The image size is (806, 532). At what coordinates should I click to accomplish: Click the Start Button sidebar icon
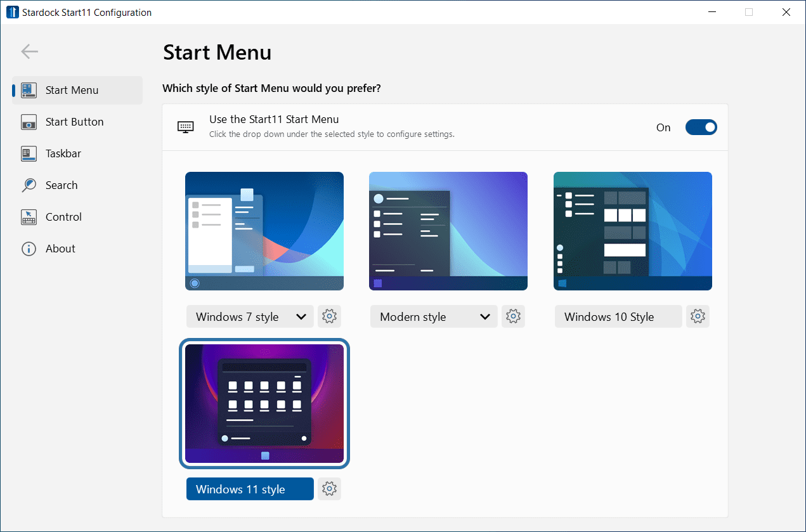29,122
